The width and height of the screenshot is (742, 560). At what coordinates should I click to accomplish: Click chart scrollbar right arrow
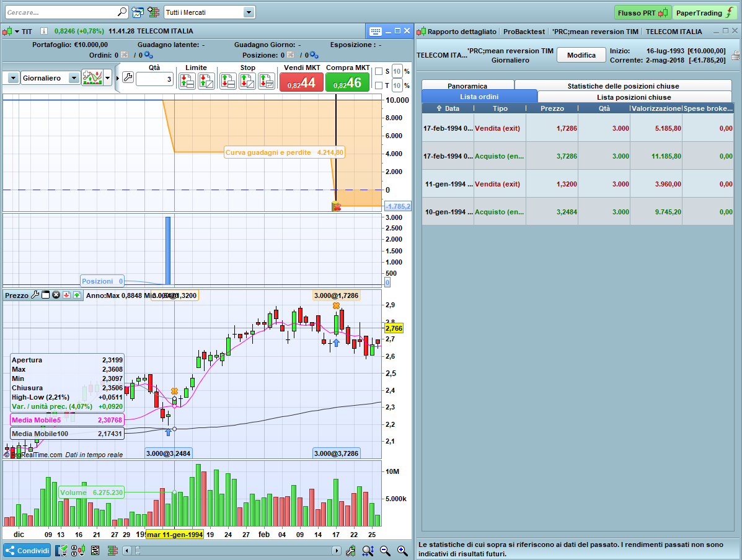pyautogui.click(x=336, y=551)
